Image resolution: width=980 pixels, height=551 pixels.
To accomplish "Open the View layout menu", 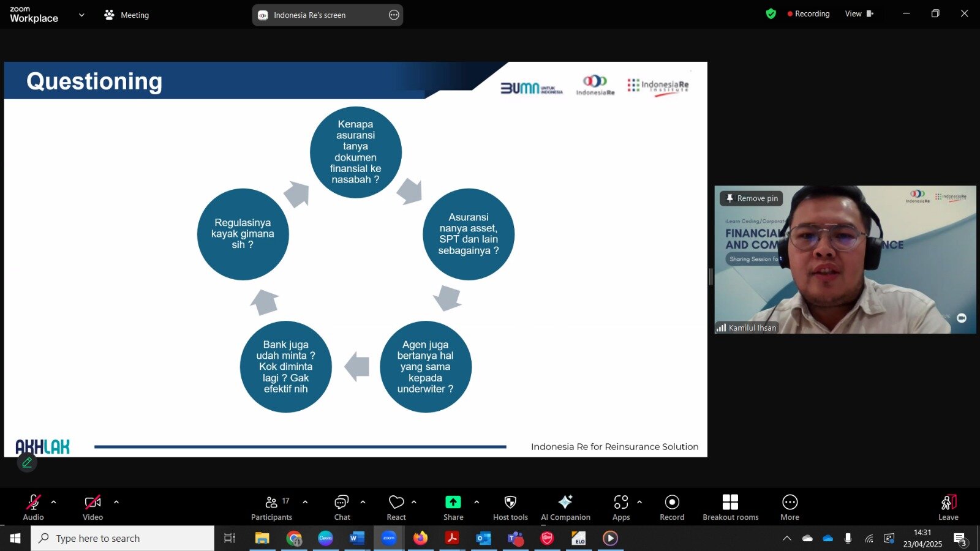I will pos(859,13).
